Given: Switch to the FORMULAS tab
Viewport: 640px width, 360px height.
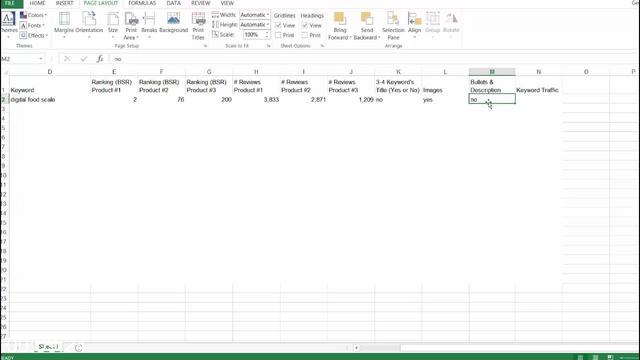Looking at the screenshot, I should point(142,3).
